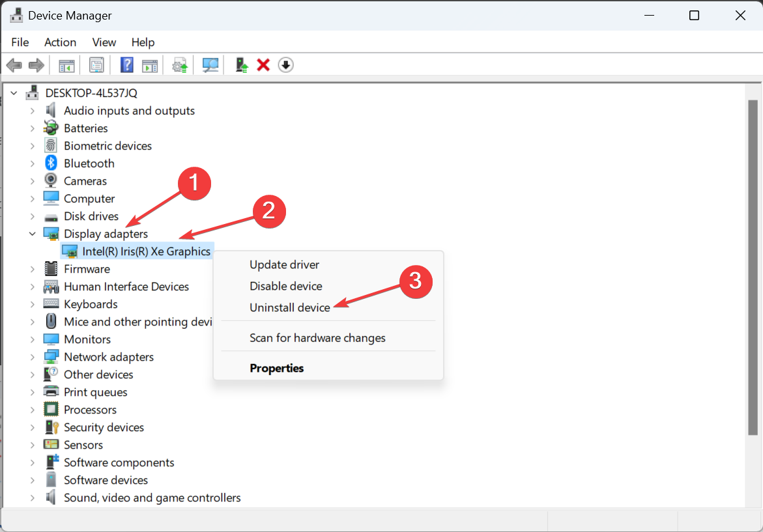Click Enable device green arrow toolbar icon

point(241,65)
